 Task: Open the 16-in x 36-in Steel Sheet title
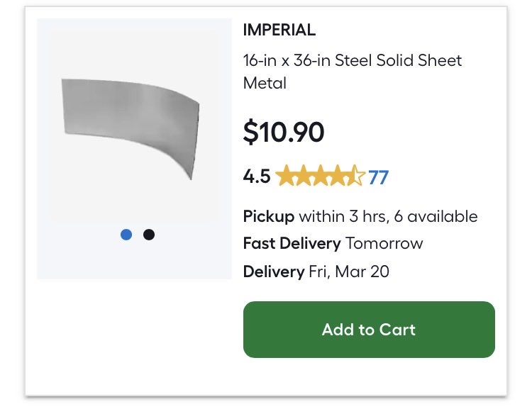pos(352,72)
